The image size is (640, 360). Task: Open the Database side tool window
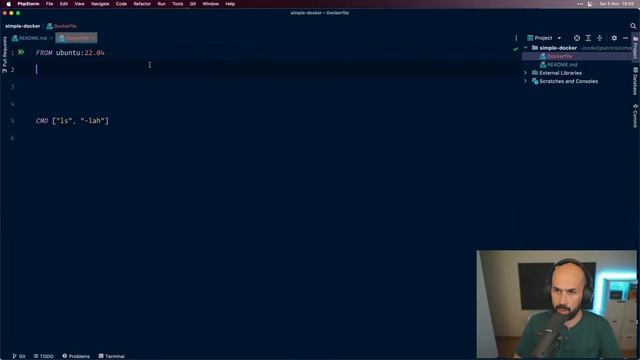[635, 81]
